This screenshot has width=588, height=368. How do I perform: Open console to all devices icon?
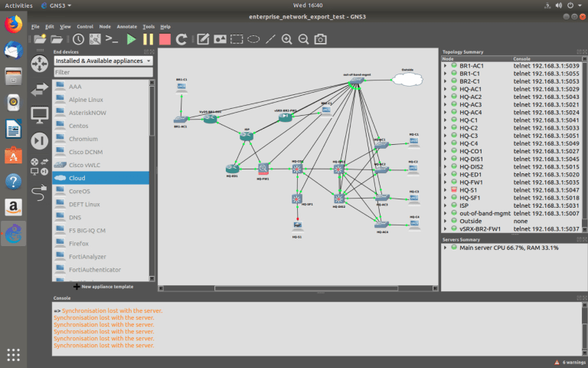[112, 39]
